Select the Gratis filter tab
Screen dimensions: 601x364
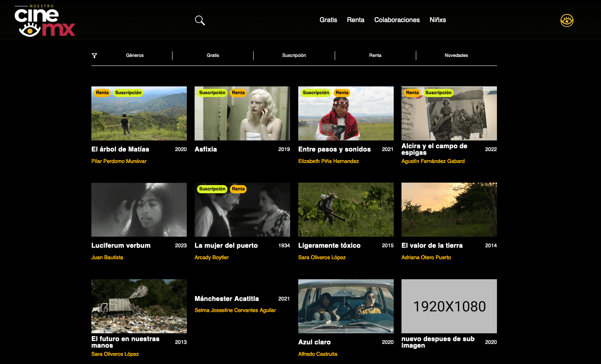coord(213,56)
